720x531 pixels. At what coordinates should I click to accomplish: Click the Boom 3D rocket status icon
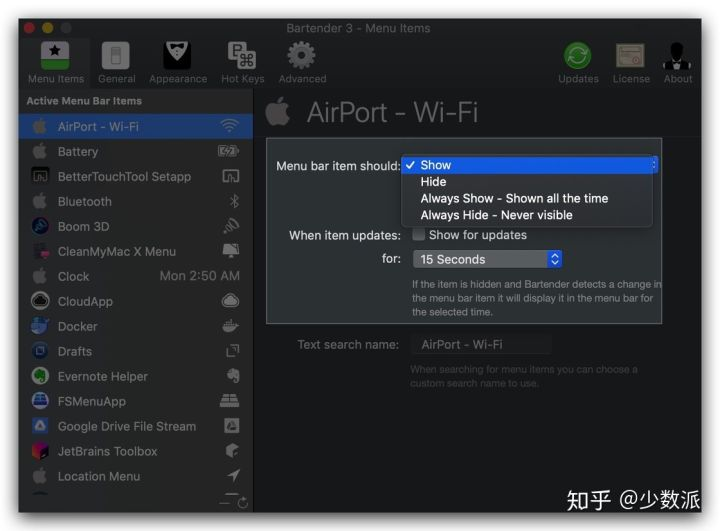(231, 226)
